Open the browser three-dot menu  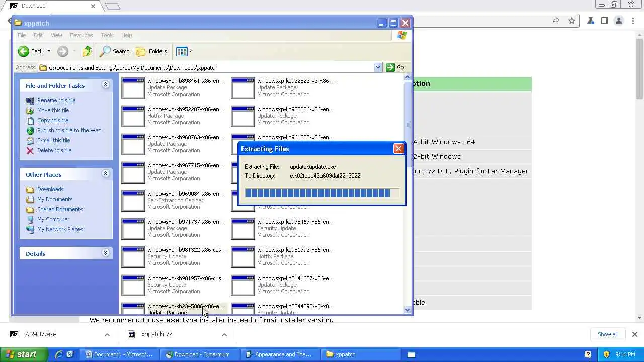(632, 21)
